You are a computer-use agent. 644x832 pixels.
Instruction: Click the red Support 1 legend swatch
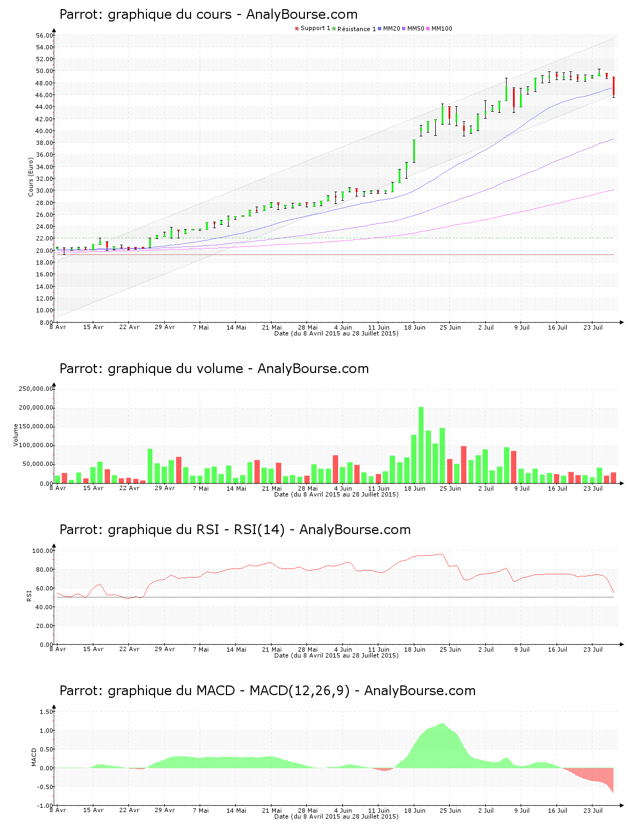(x=297, y=28)
